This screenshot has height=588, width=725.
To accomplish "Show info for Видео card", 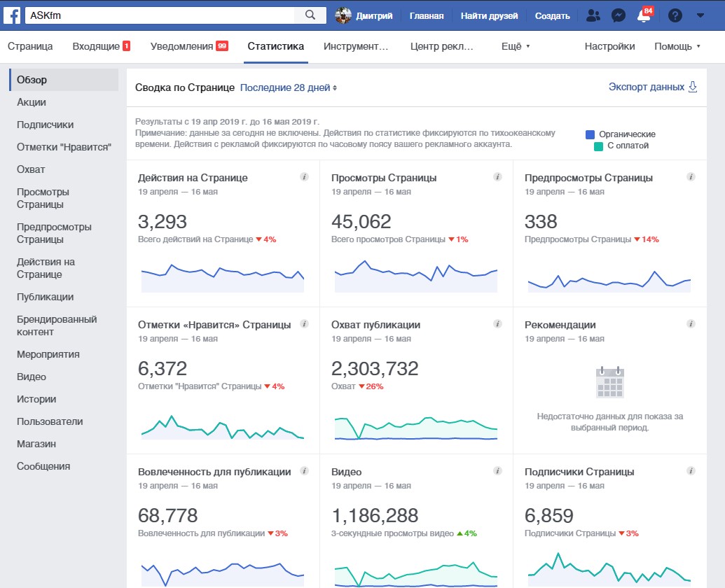I will 497,470.
